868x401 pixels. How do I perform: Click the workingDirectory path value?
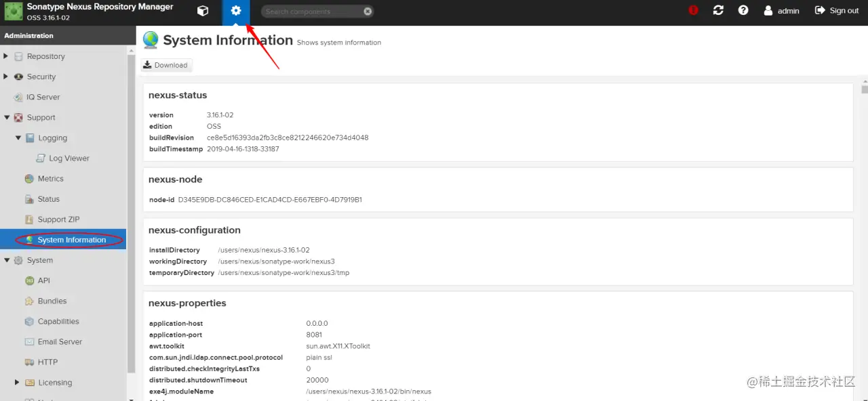point(276,261)
